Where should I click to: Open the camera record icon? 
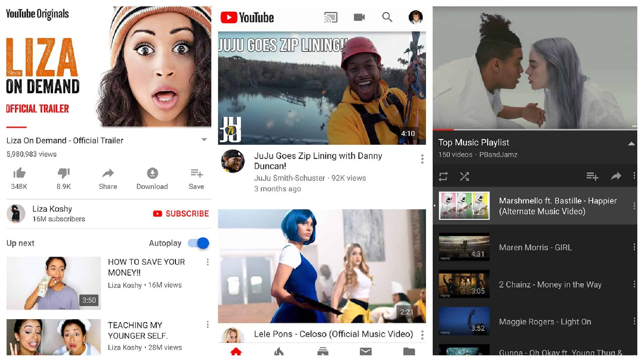pyautogui.click(x=359, y=17)
